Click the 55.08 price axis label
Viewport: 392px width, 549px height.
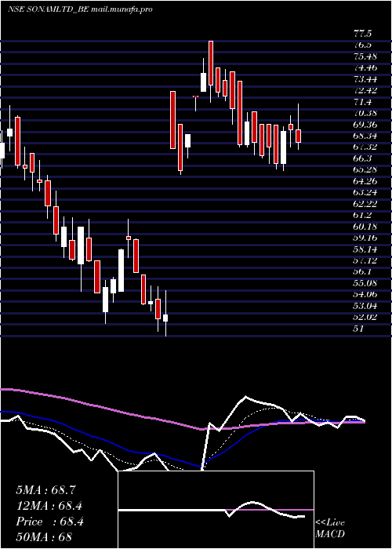(x=365, y=283)
